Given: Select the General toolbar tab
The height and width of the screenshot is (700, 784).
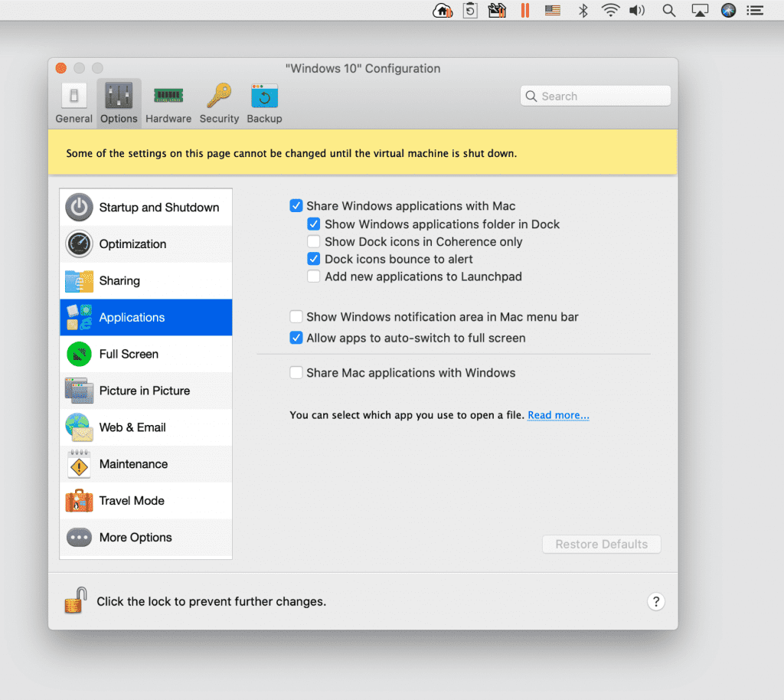Looking at the screenshot, I should coord(73,103).
